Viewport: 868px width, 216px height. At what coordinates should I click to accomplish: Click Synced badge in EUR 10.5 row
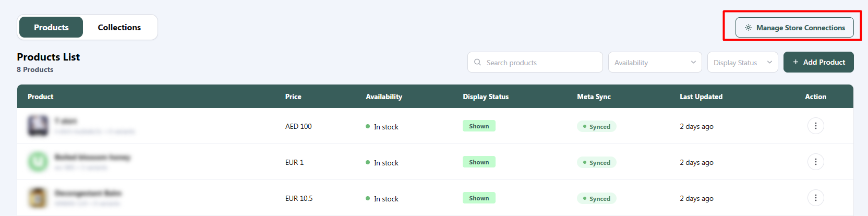[x=596, y=198]
